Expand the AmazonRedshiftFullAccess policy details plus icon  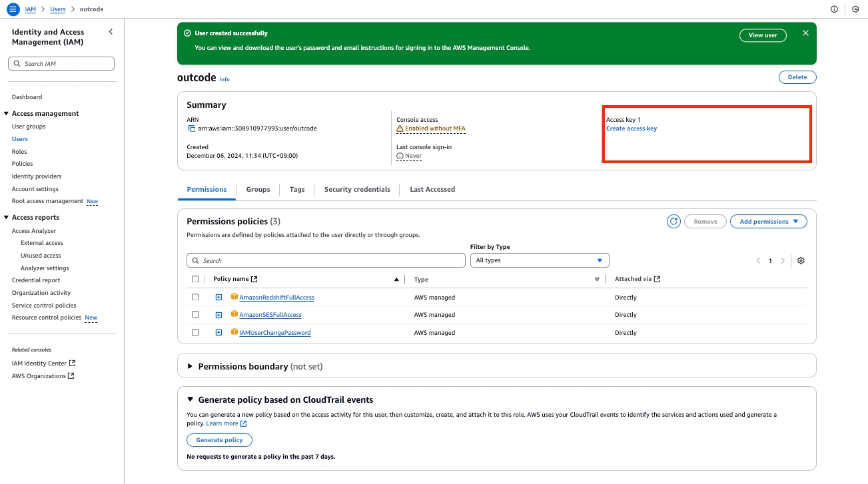[x=218, y=298]
